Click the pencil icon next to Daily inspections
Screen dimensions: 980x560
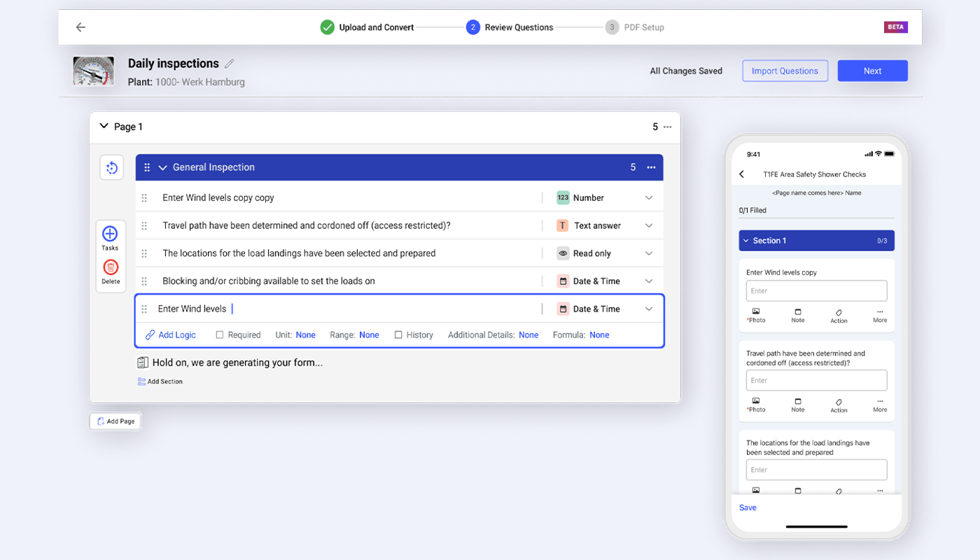(x=230, y=64)
